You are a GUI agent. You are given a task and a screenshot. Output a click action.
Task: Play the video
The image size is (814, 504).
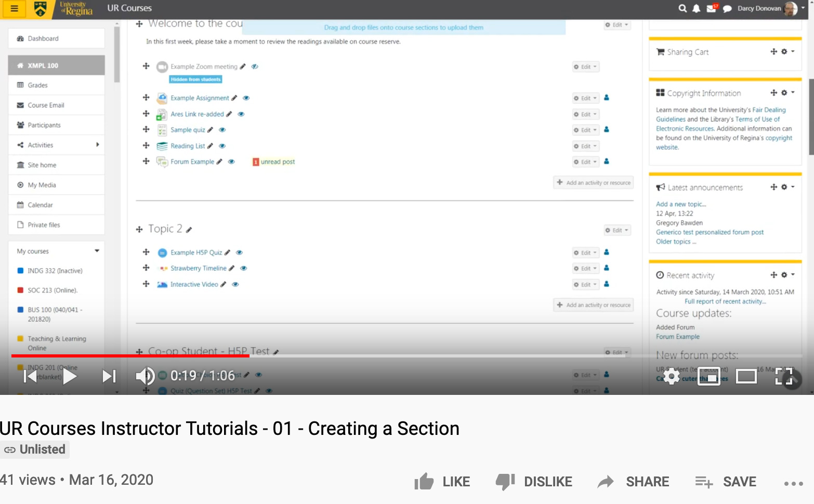coord(69,376)
